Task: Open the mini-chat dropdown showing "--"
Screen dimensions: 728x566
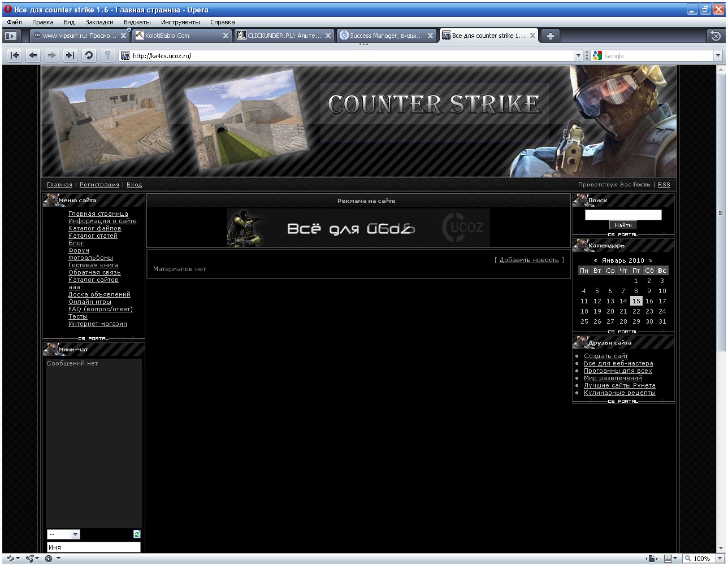Action: (x=63, y=534)
